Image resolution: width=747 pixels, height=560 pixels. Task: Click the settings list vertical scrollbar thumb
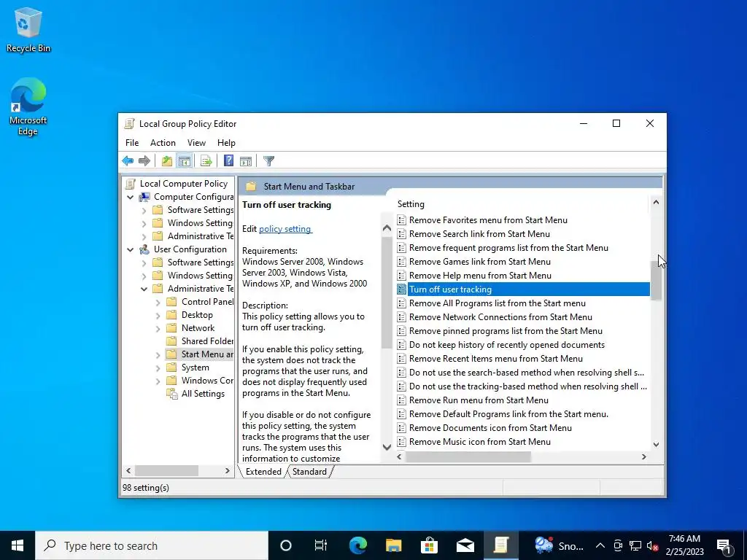point(656,281)
